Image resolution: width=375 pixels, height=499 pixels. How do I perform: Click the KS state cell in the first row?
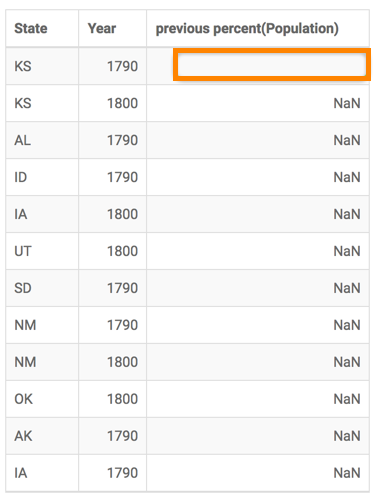pos(23,66)
